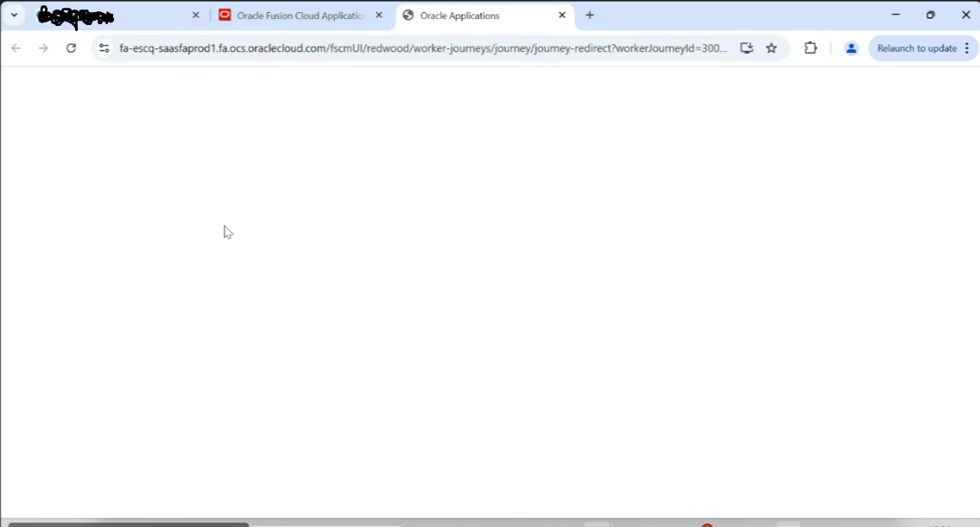This screenshot has height=527, width=980.
Task: Navigate back with the back arrow
Action: click(16, 48)
